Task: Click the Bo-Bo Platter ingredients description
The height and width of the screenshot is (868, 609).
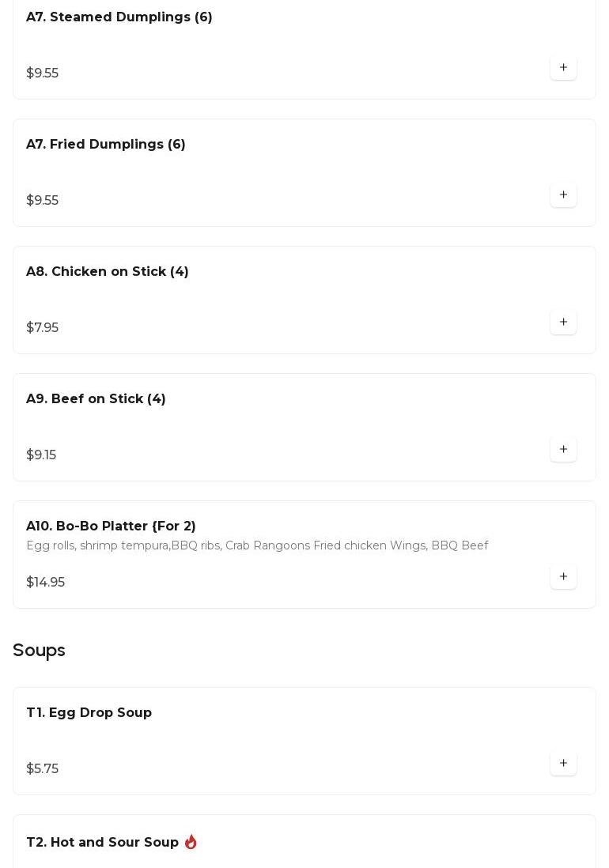Action: (x=257, y=546)
